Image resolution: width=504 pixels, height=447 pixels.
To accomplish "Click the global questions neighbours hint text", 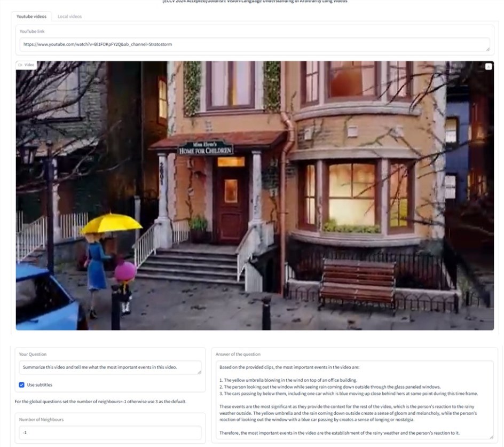I will pos(101,402).
